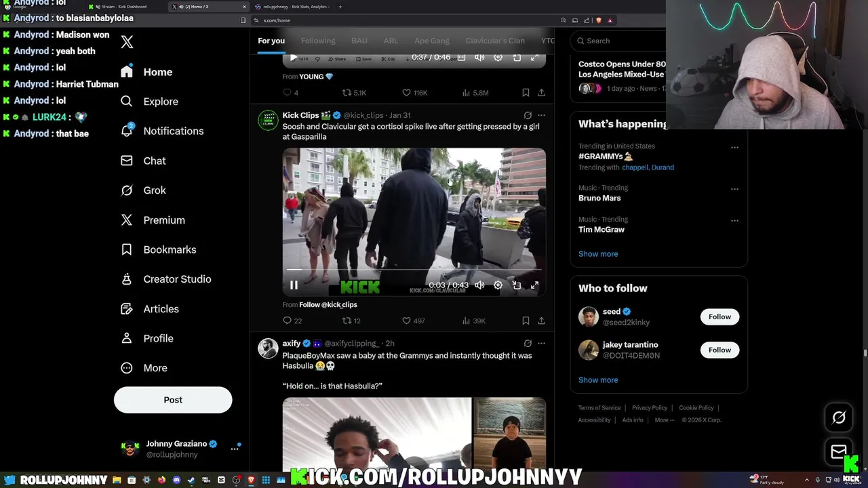Like the post with 116K likes
Screen dimensions: 868x488
coord(414,92)
